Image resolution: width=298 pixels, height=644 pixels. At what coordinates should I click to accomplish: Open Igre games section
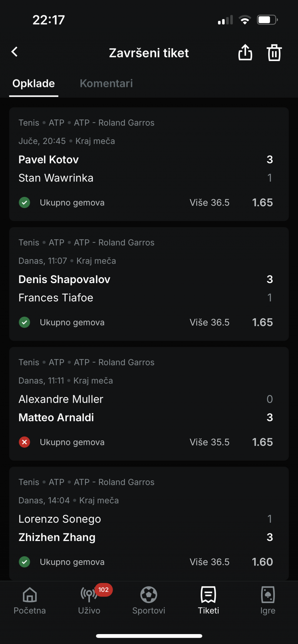click(268, 601)
